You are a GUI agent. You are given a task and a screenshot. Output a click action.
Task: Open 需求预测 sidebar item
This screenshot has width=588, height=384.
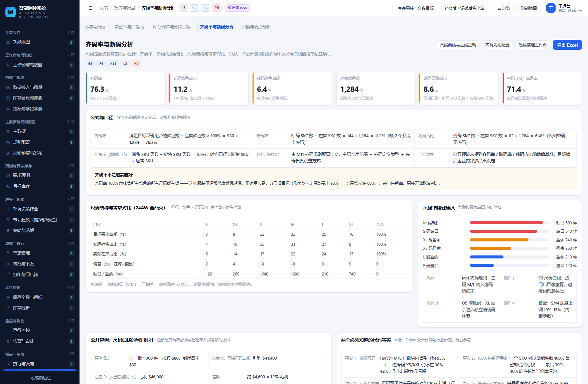(x=40, y=176)
